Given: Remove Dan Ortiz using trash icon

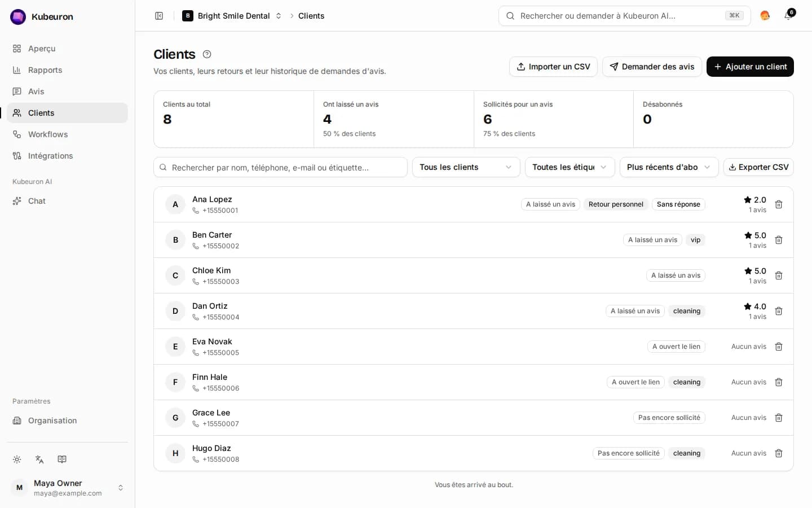Looking at the screenshot, I should 779,311.
